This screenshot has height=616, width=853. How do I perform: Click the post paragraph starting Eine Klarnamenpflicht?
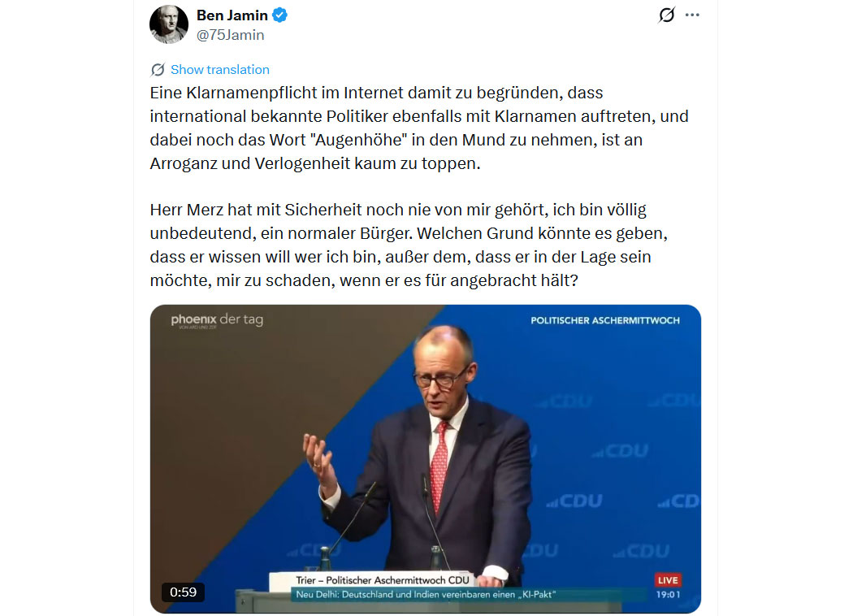pos(419,128)
